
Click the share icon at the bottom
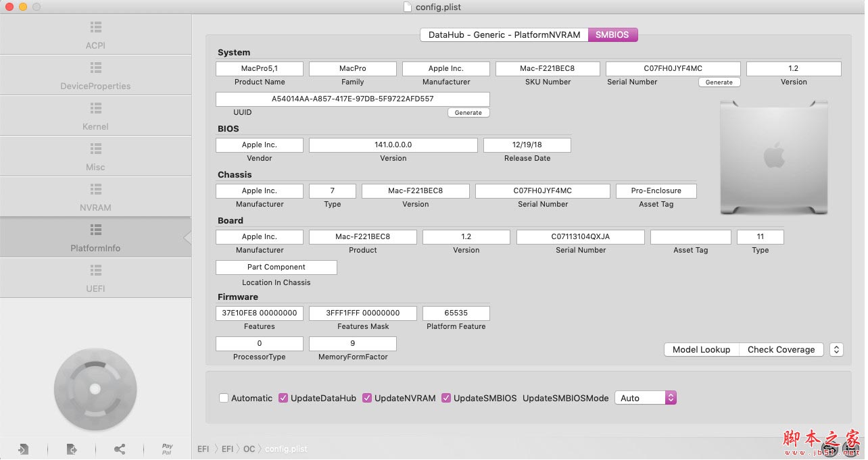pyautogui.click(x=120, y=449)
